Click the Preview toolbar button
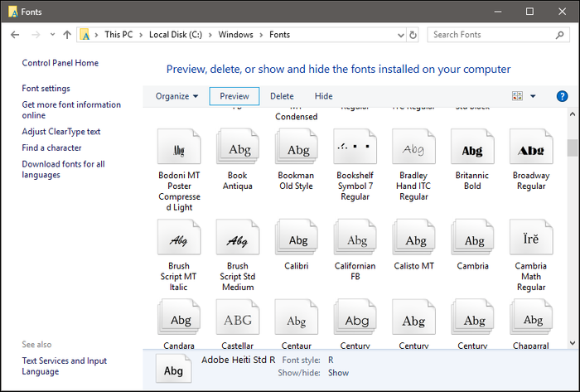 (x=234, y=96)
